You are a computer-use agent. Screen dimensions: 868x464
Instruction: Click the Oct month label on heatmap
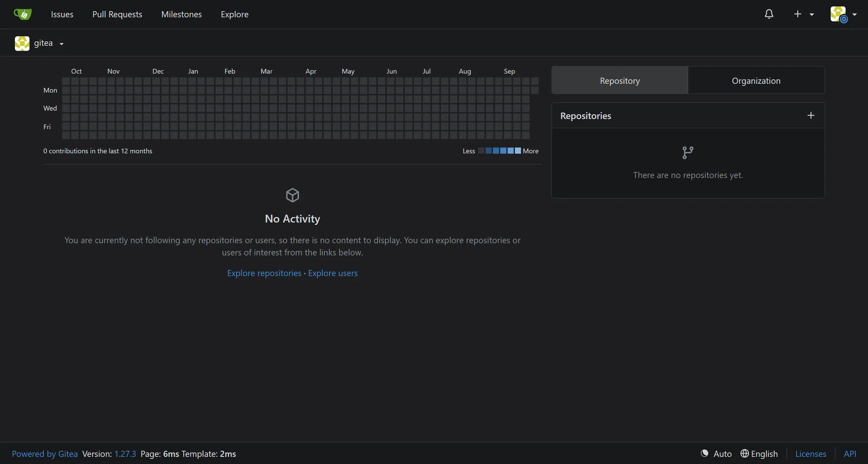tap(76, 71)
